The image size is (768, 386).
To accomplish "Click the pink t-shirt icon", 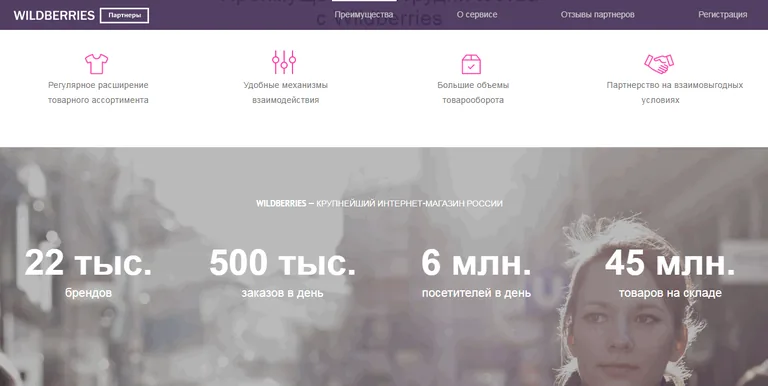I will (x=96, y=64).
